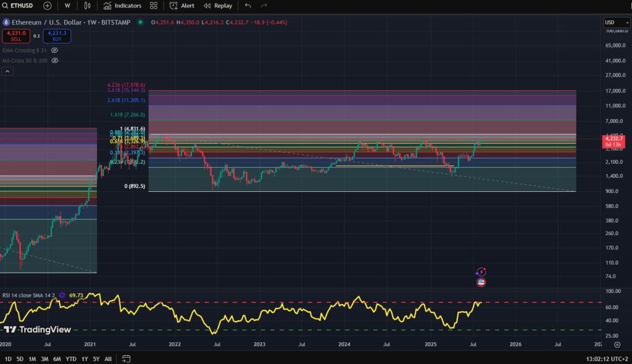Set date range to 3M
The height and width of the screenshot is (364, 632).
[x=44, y=359]
